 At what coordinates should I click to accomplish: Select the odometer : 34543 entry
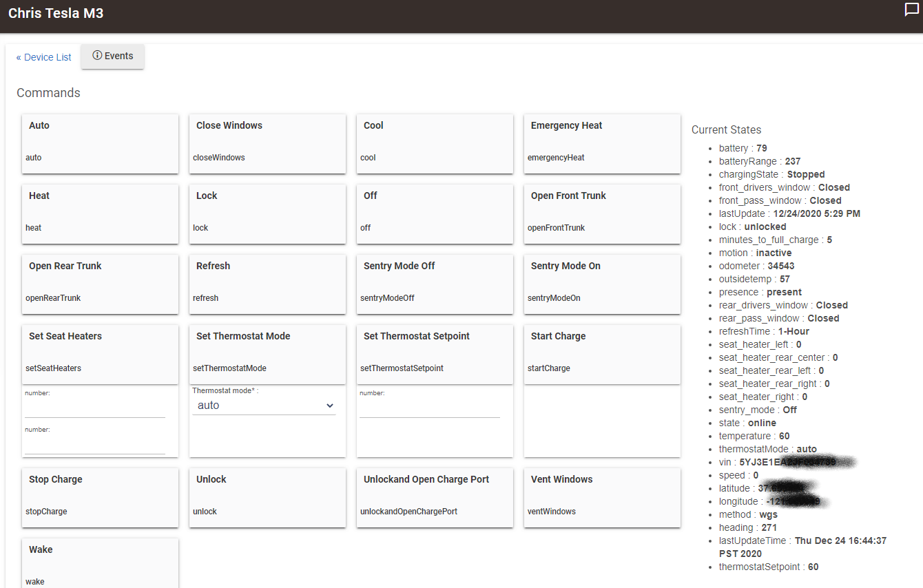[756, 266]
